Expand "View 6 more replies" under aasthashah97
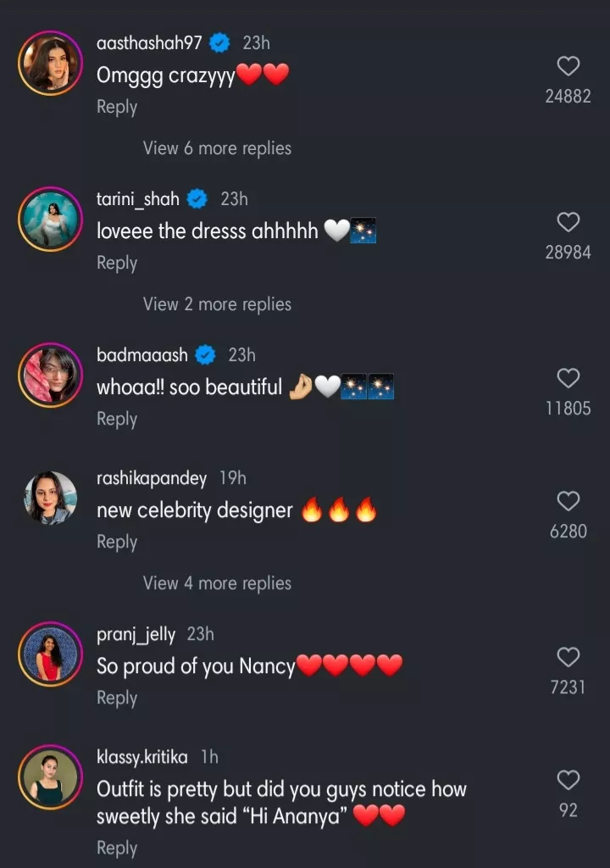610x868 pixels. [x=217, y=148]
